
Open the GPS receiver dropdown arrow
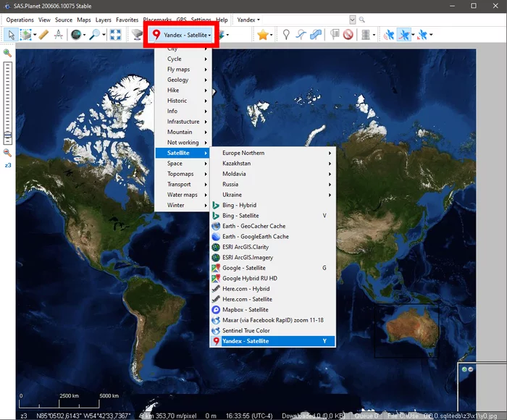[374, 35]
